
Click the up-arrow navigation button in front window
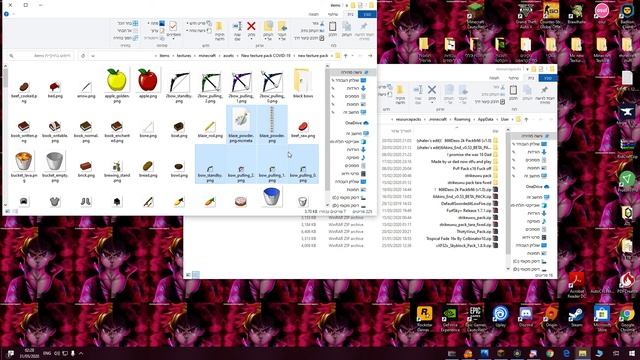(346, 56)
